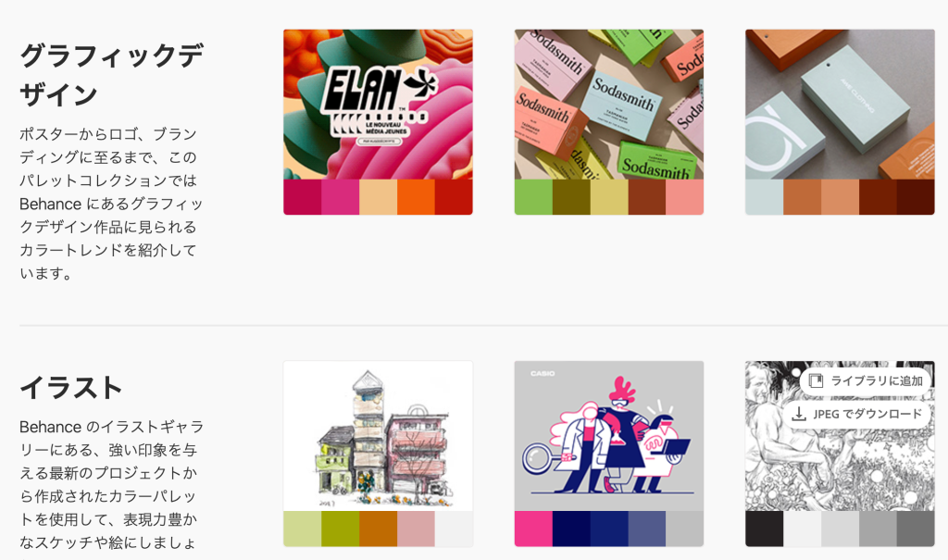948x560 pixels.
Task: Open the mint clothing box palette image
Action: tap(840, 104)
